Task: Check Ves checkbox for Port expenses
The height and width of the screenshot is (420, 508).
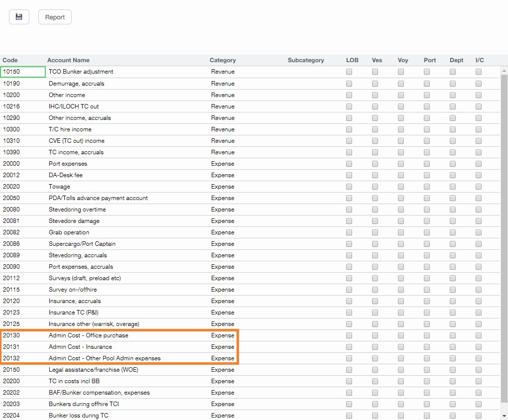Action: click(375, 164)
